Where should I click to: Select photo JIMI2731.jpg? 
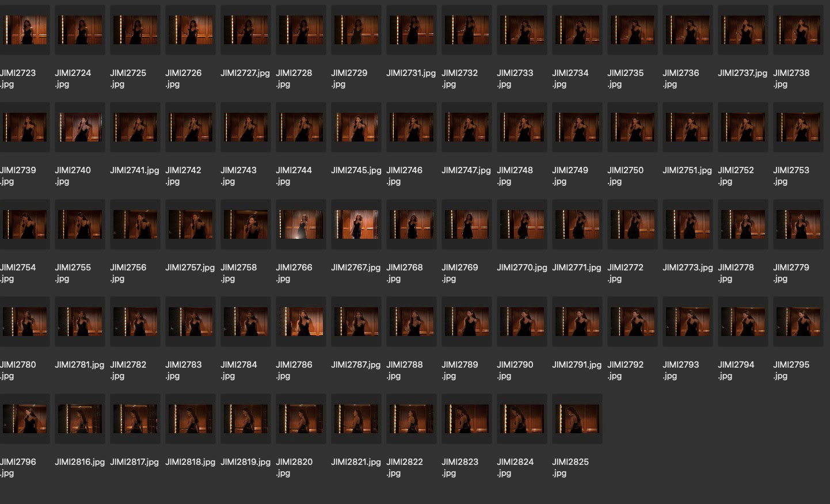(411, 30)
